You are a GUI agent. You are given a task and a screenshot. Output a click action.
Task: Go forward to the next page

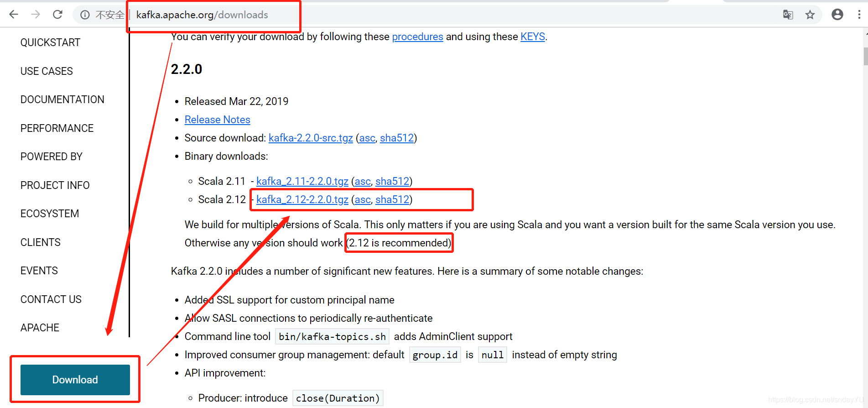[x=36, y=15]
